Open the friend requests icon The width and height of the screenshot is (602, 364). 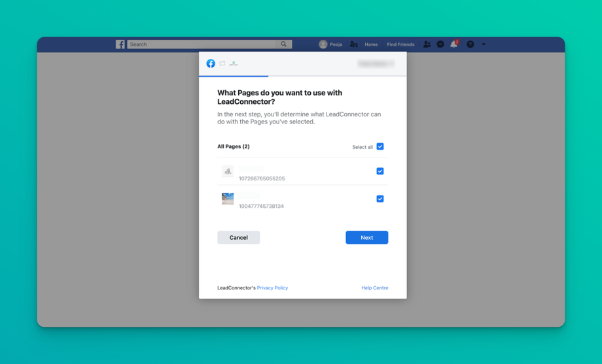coord(427,44)
